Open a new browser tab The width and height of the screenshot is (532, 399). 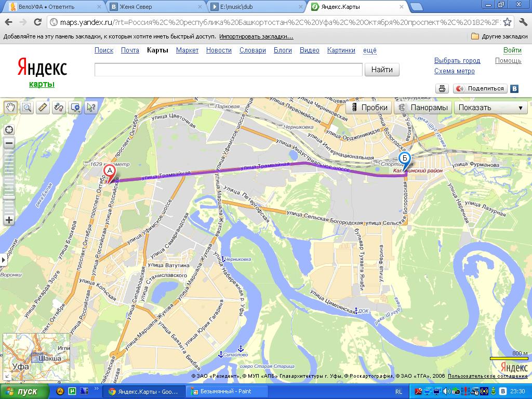tap(416, 7)
